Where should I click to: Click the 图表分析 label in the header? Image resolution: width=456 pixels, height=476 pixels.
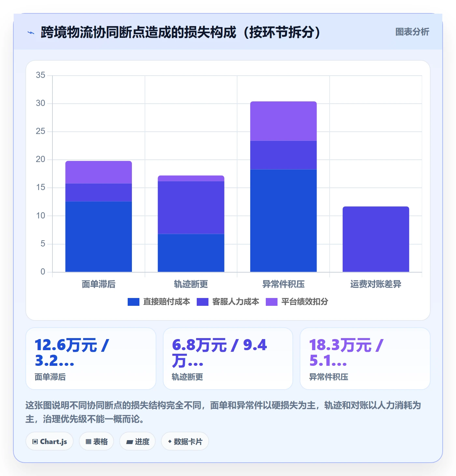pos(412,32)
